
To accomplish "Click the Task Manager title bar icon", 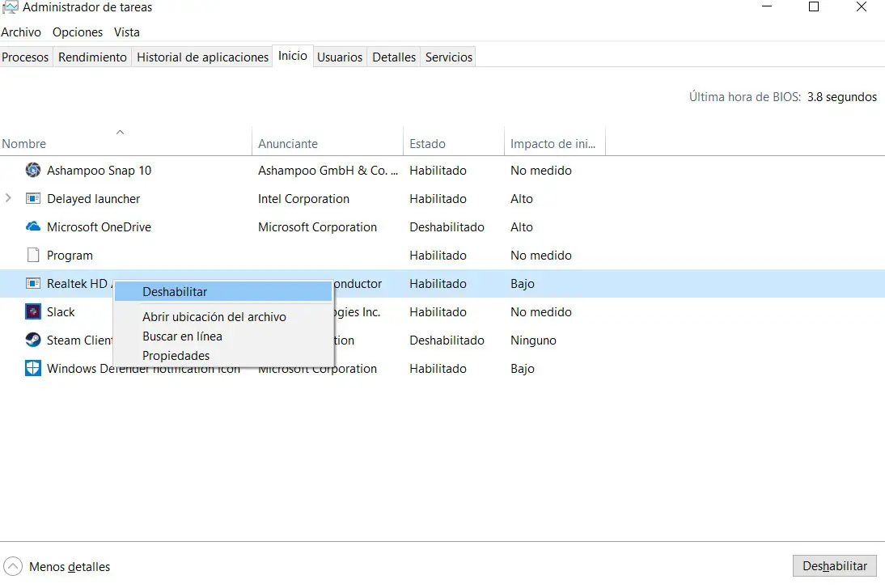I will 11,7.
